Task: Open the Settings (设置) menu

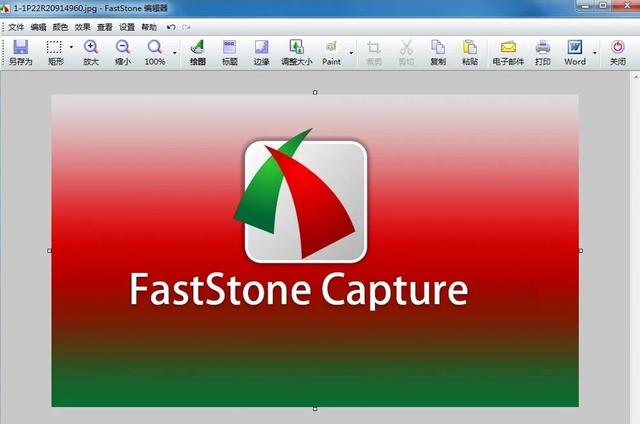Action: tap(127, 27)
